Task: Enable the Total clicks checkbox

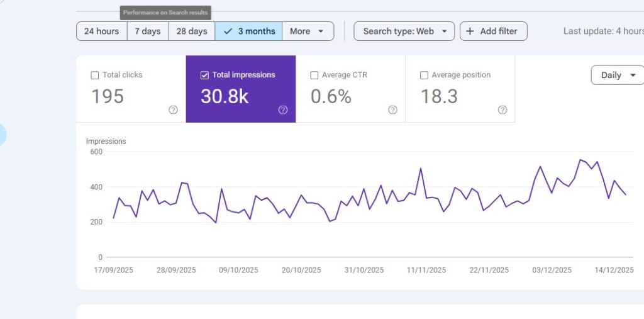Action: 95,76
